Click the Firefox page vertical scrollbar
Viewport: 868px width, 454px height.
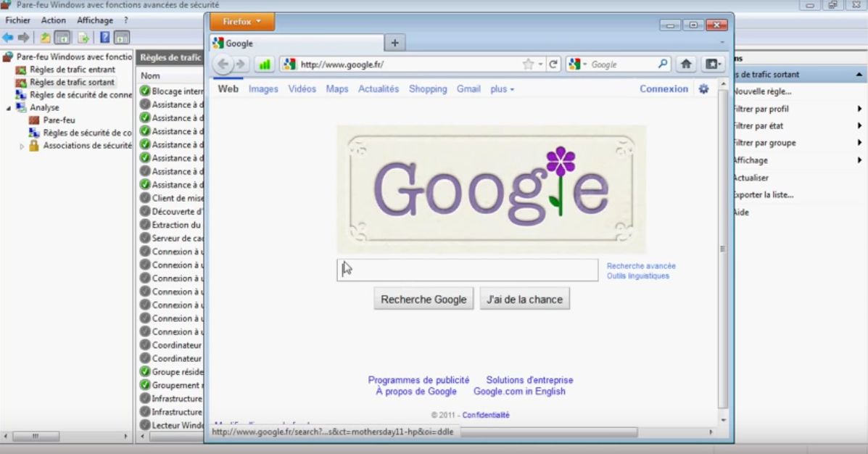point(722,250)
